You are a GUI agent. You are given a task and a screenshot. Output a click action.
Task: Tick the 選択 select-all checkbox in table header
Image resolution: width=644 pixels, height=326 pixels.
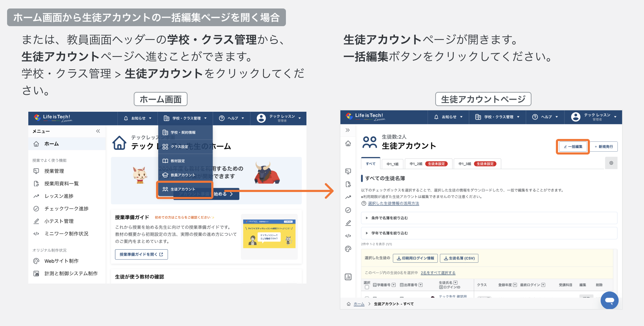point(367,287)
